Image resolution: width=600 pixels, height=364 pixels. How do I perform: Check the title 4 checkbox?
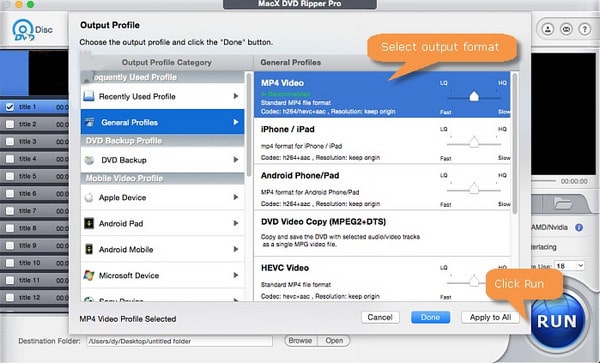[10, 159]
